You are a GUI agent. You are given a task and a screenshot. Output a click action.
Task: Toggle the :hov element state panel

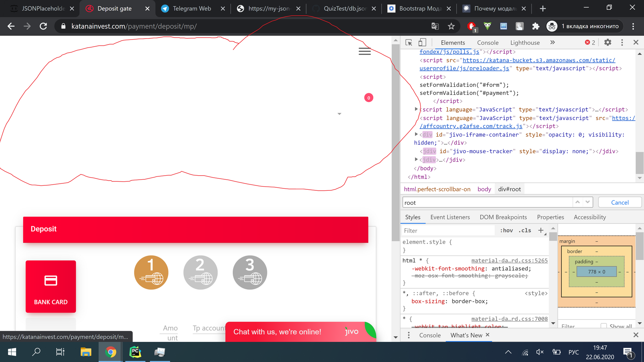click(506, 231)
